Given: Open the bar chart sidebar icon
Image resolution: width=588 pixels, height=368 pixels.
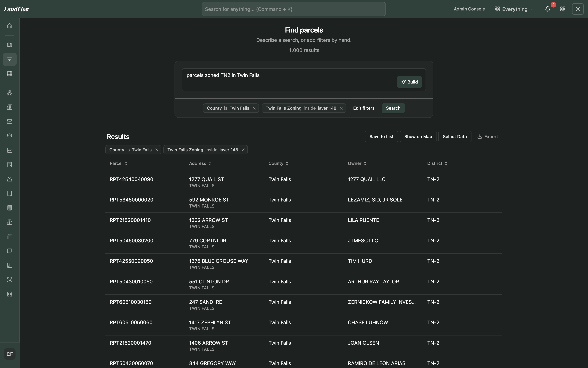Looking at the screenshot, I should coord(9,265).
